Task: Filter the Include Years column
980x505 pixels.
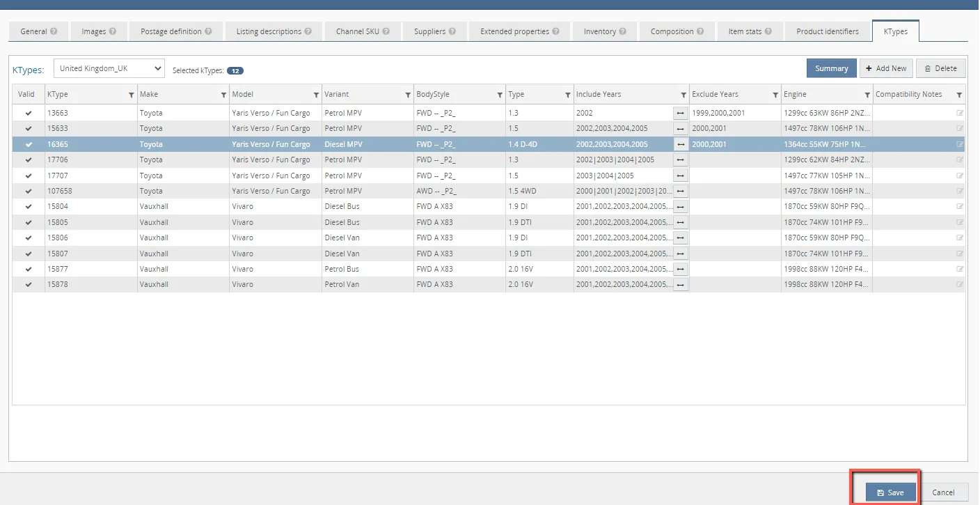Action: point(683,95)
